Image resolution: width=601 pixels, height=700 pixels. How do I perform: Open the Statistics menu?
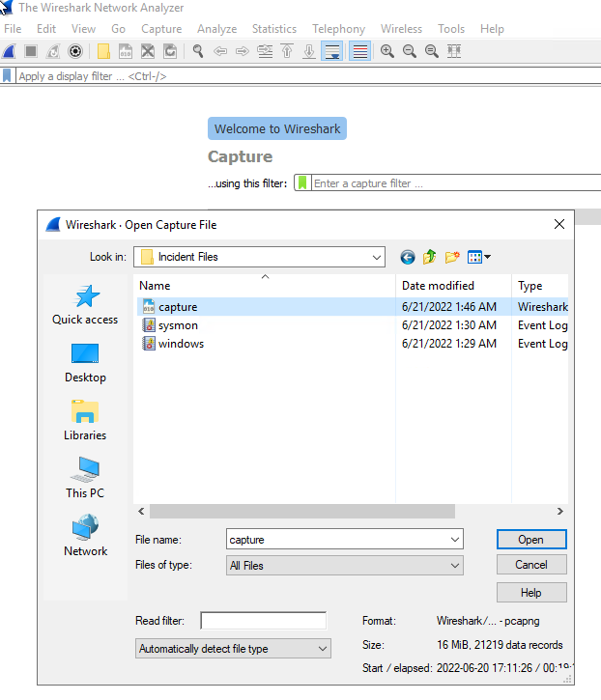click(273, 29)
